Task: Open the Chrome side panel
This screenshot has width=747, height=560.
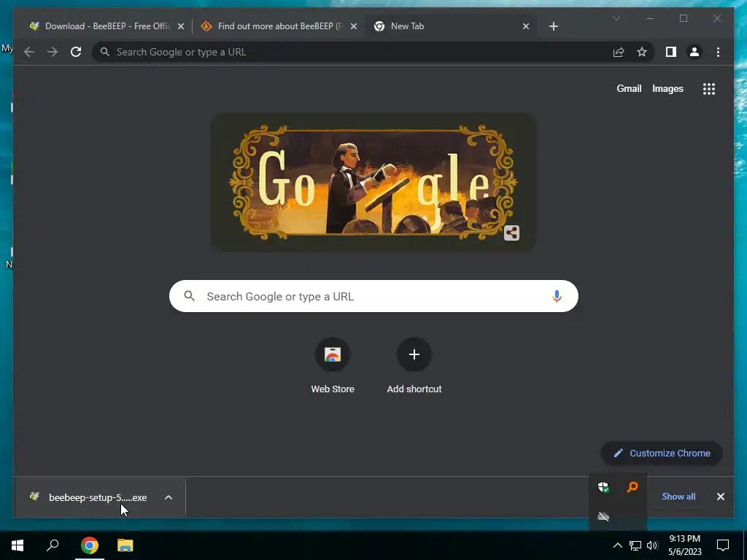Action: (x=671, y=52)
